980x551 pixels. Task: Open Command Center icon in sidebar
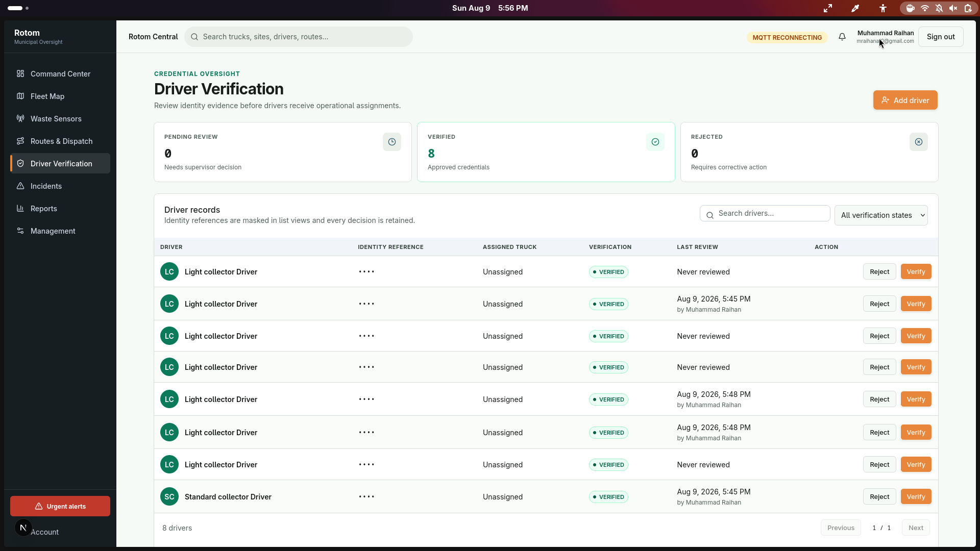point(20,73)
